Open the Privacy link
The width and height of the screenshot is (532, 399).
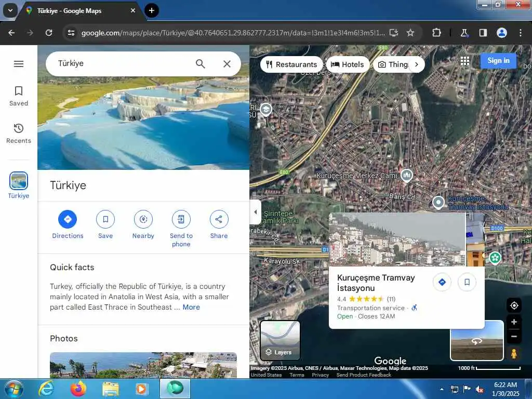pyautogui.click(x=320, y=375)
